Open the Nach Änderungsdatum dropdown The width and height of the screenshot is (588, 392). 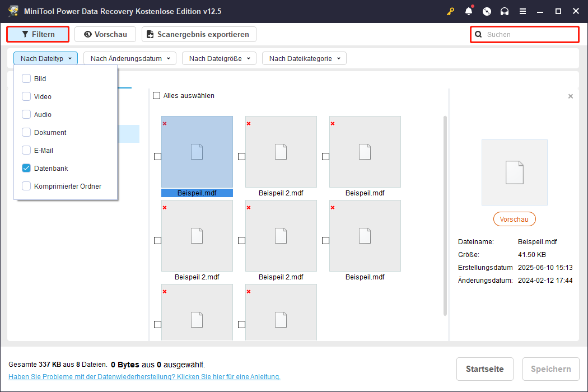(x=130, y=58)
